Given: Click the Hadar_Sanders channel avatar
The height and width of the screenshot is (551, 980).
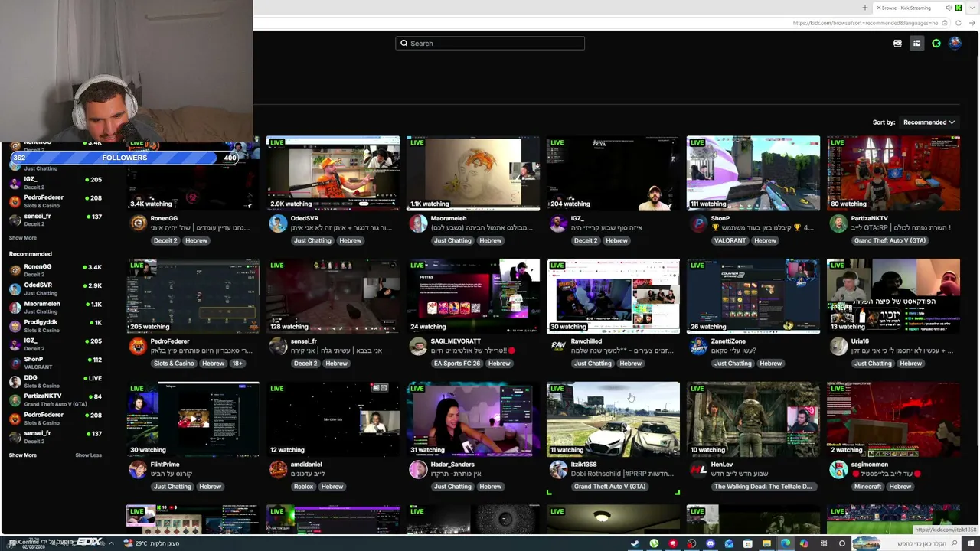Looking at the screenshot, I should click(418, 469).
